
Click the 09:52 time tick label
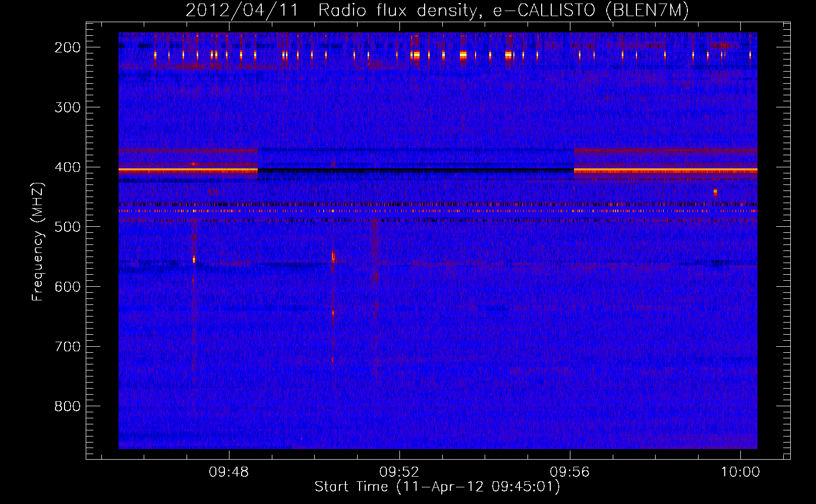pos(399,472)
